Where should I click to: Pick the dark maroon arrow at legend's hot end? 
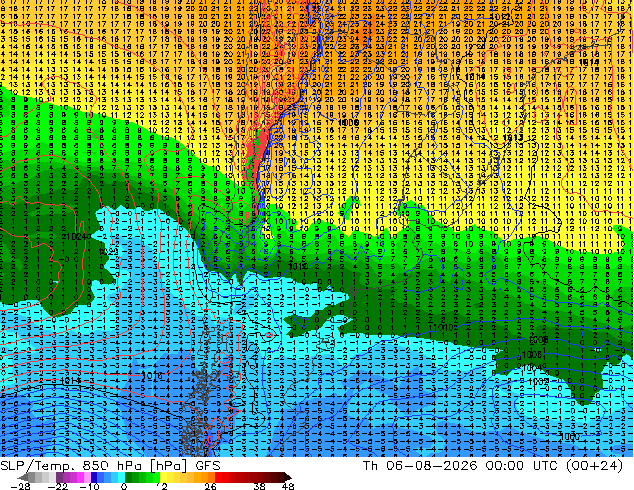(x=287, y=477)
